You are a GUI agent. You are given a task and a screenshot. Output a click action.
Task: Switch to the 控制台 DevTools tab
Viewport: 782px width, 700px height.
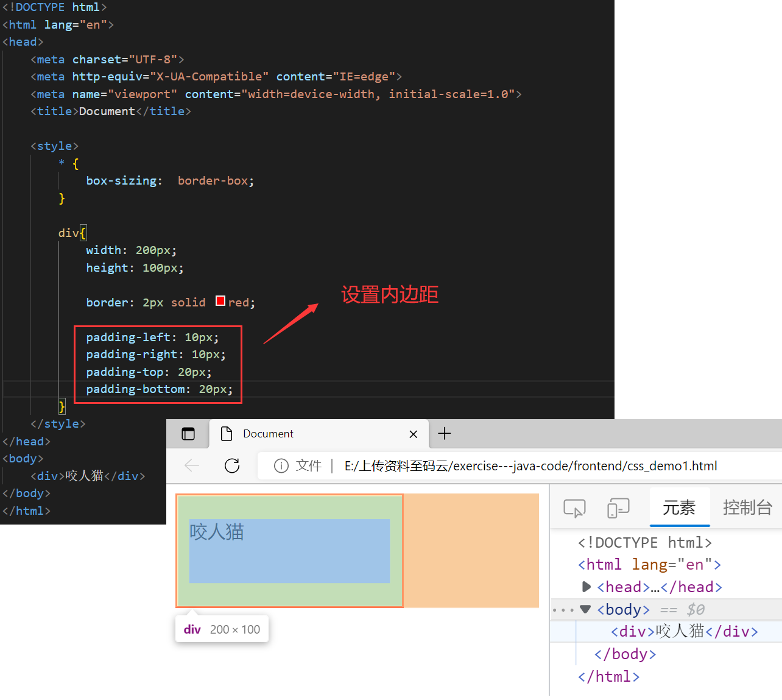747,507
